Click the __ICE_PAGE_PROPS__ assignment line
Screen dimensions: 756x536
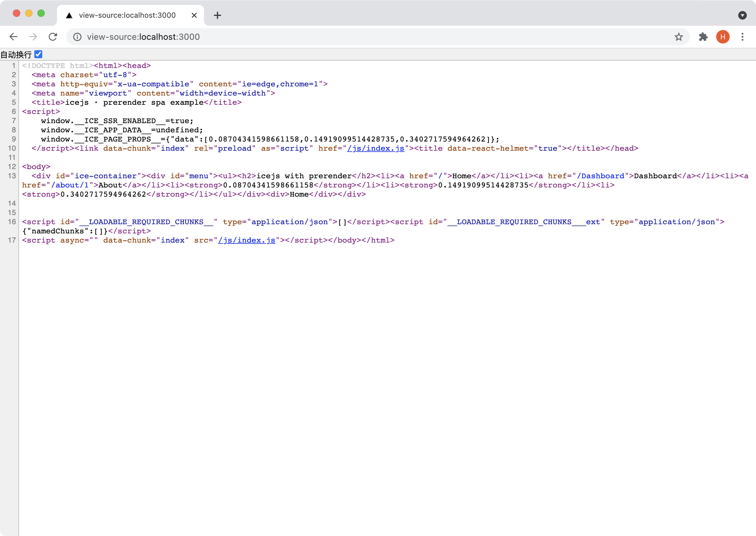pos(270,139)
